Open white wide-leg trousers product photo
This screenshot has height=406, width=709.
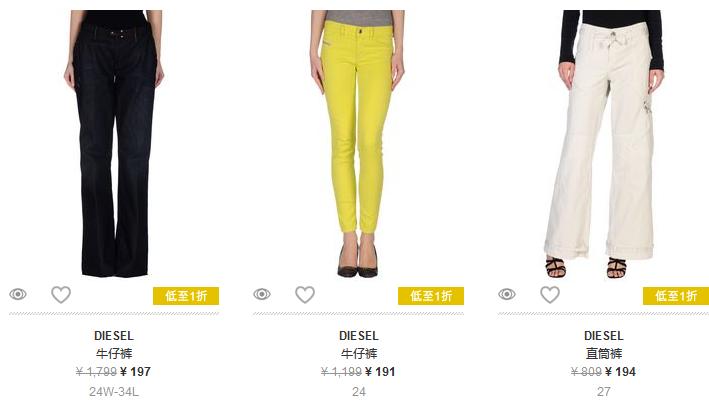606,143
